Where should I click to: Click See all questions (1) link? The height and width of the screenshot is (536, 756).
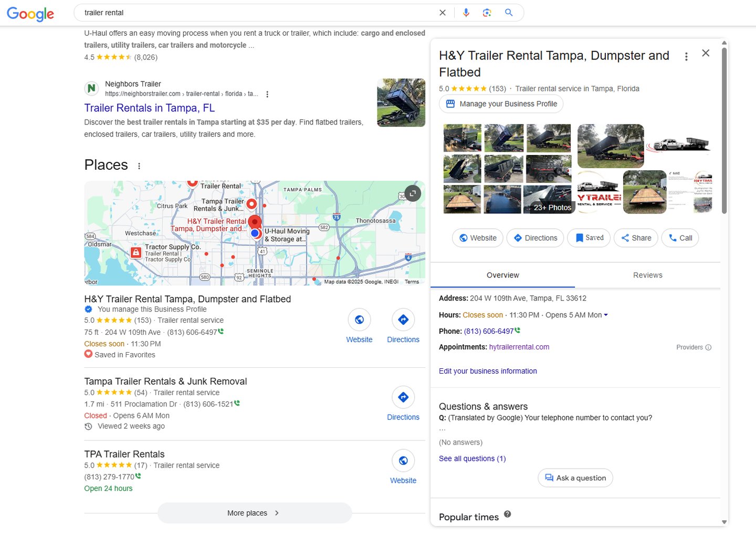click(472, 459)
